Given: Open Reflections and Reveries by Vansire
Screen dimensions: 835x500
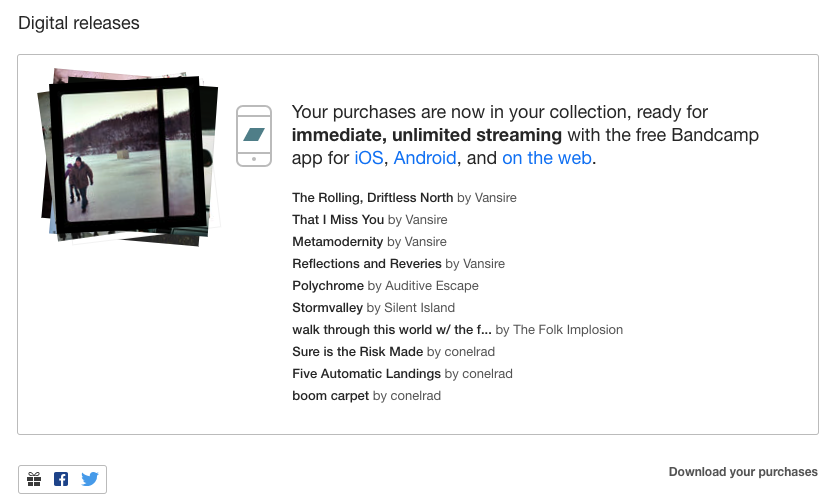Looking at the screenshot, I should click(366, 263).
